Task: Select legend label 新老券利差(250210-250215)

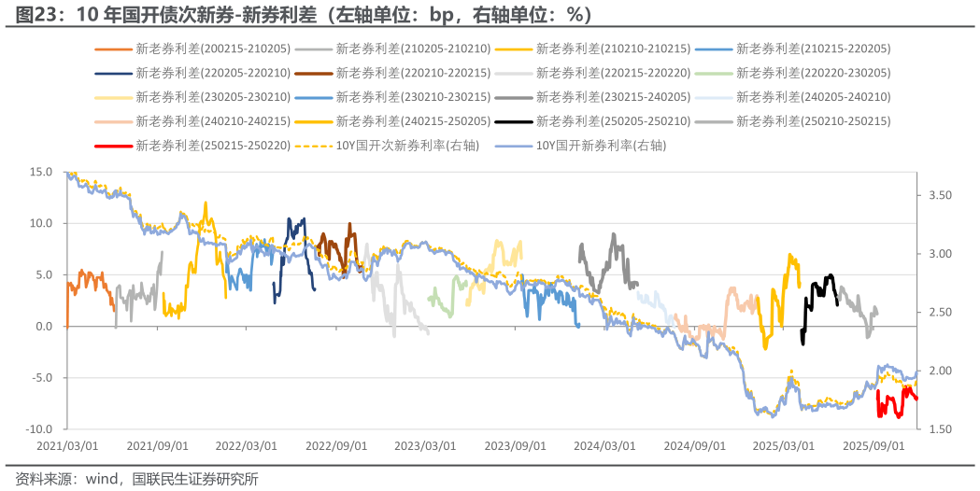Action: pyautogui.click(x=813, y=121)
